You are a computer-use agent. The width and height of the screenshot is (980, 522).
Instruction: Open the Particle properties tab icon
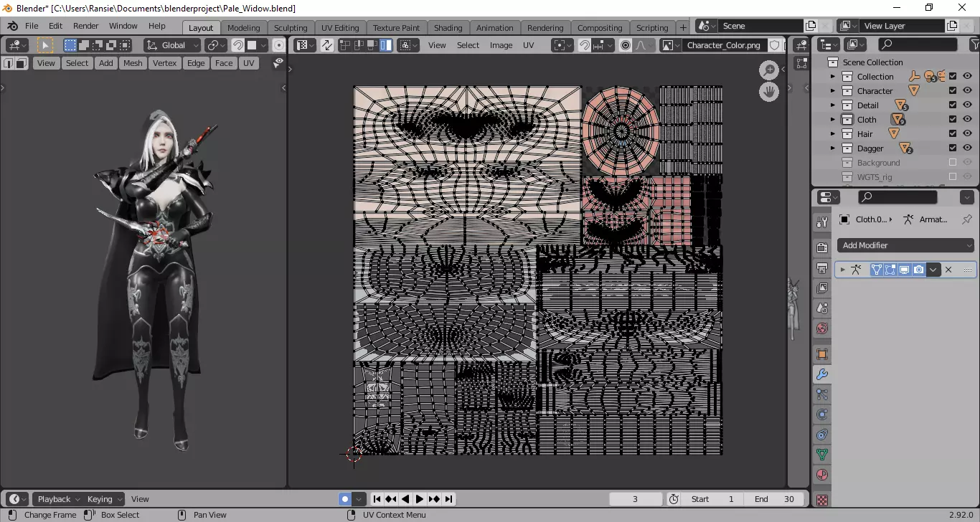[x=822, y=394]
